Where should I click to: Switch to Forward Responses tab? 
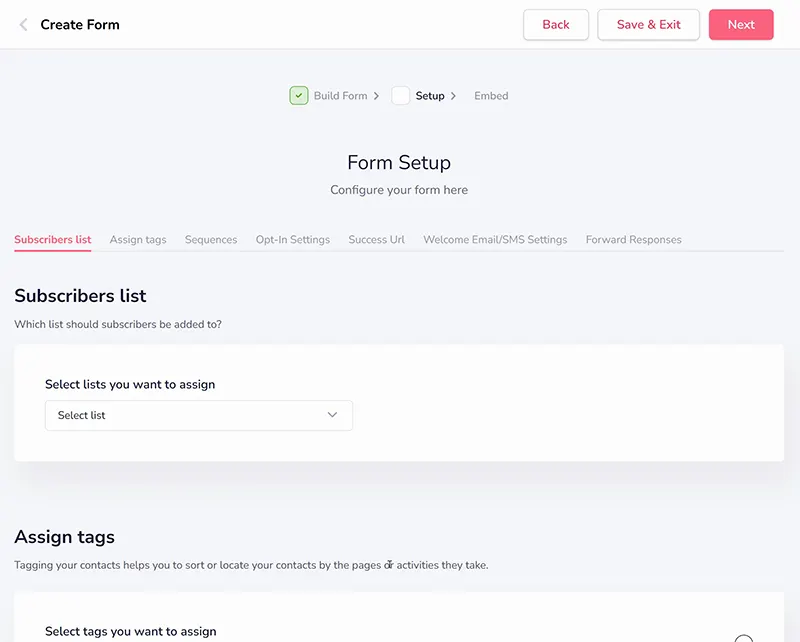pos(633,240)
